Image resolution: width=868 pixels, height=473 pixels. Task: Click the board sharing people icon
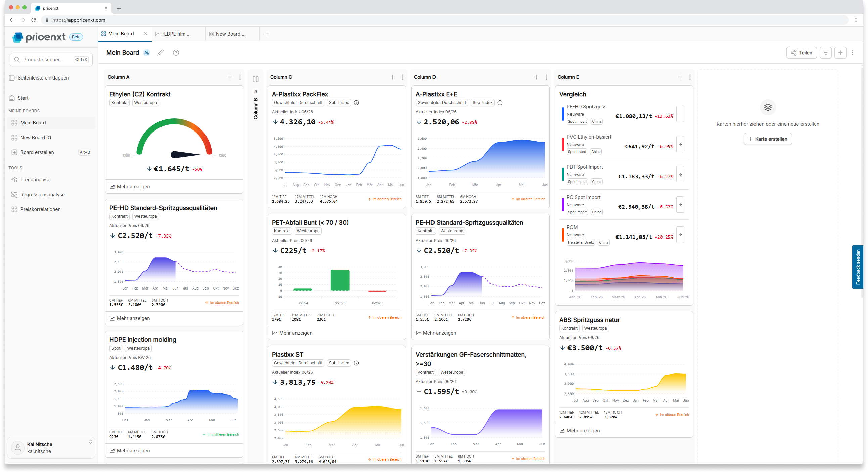tap(147, 53)
